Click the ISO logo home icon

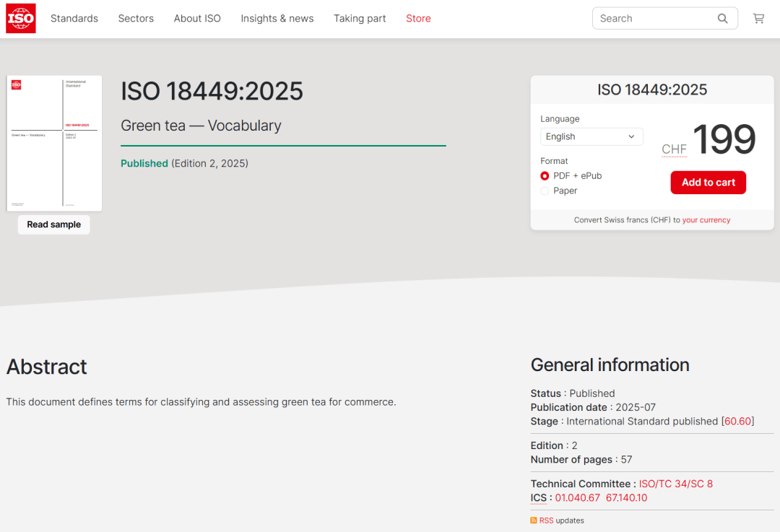[x=21, y=18]
